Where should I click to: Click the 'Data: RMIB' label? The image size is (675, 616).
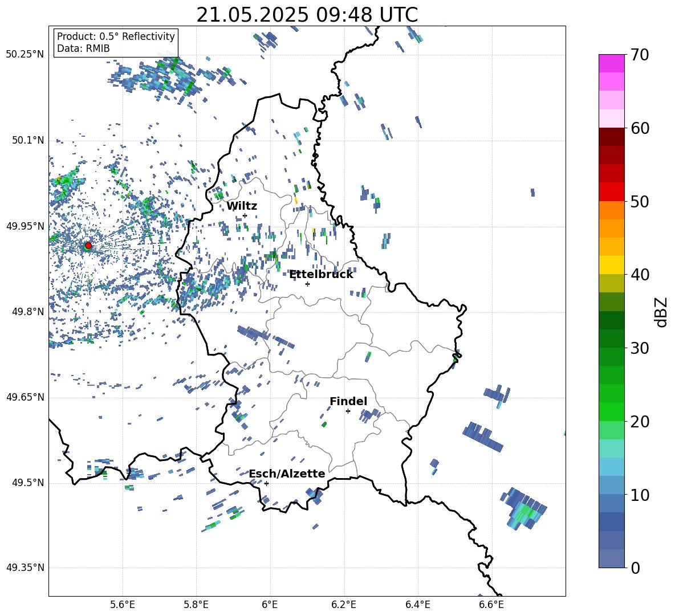83,48
